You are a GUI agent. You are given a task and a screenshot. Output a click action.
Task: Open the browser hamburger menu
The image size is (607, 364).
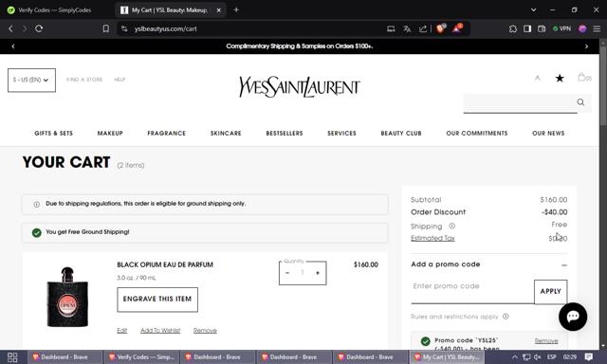click(x=597, y=28)
